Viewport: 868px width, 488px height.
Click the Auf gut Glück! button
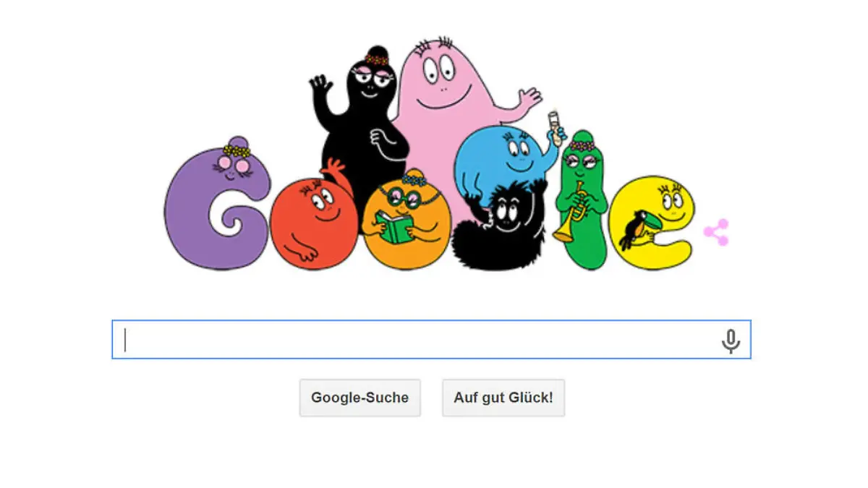503,398
